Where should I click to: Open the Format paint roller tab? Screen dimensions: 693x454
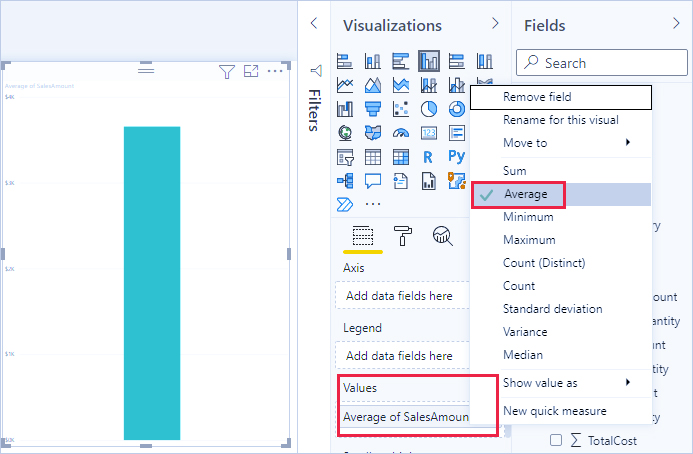point(403,236)
